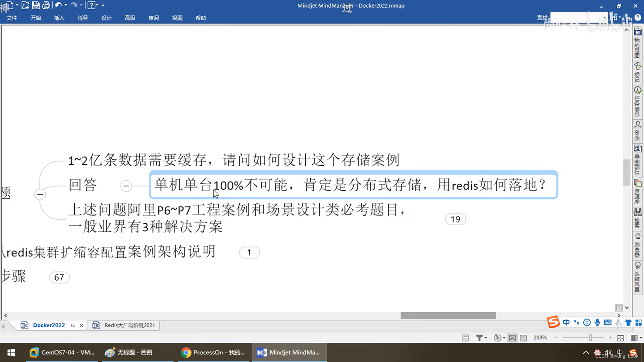Screen dimensions: 644x362
Task: Open the undo history dropdown arrow
Action: pyautogui.click(x=66, y=5)
